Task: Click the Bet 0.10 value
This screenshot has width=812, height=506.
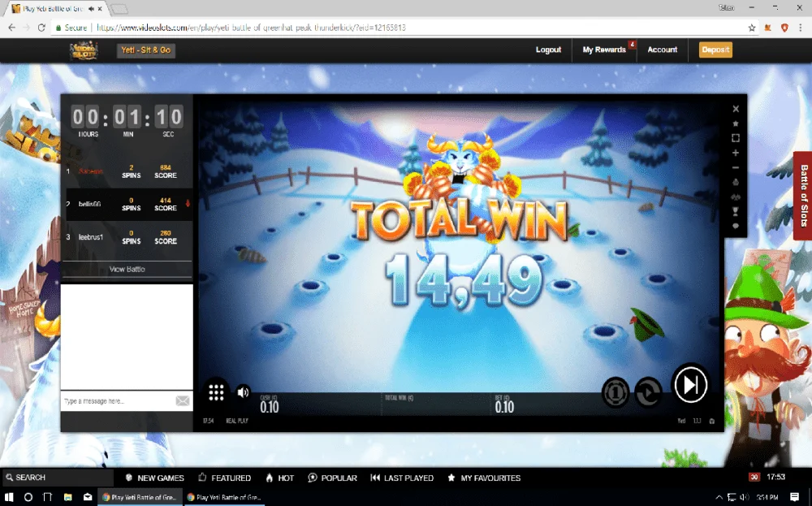Action: [x=504, y=407]
